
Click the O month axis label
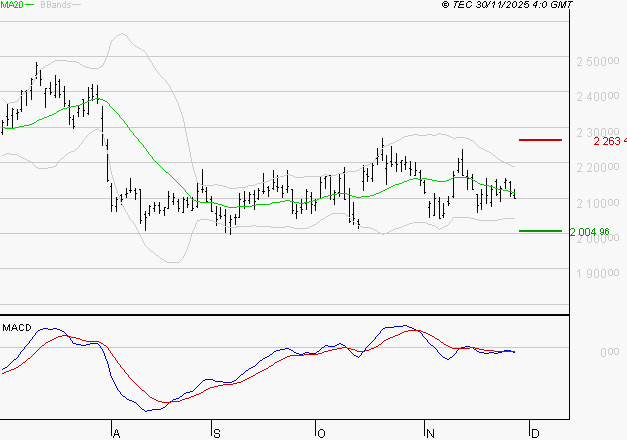pos(321,434)
